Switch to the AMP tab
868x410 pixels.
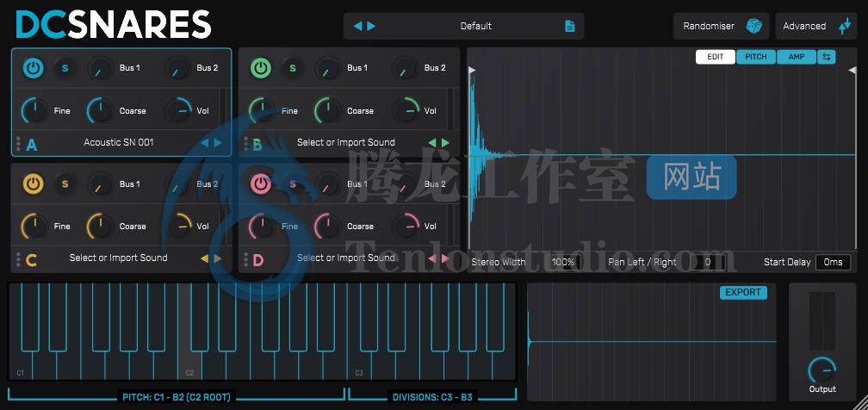[797, 57]
